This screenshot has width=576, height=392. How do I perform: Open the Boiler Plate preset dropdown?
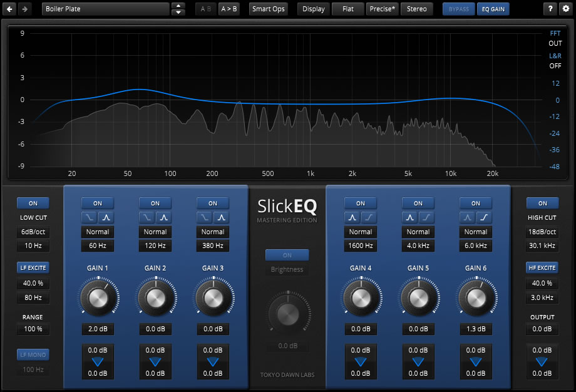click(106, 9)
